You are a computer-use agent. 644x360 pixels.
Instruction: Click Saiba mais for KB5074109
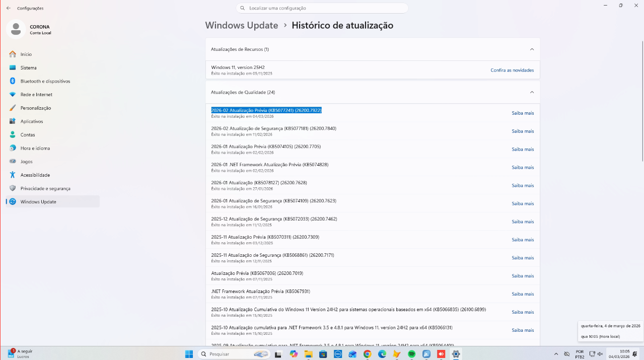click(523, 203)
